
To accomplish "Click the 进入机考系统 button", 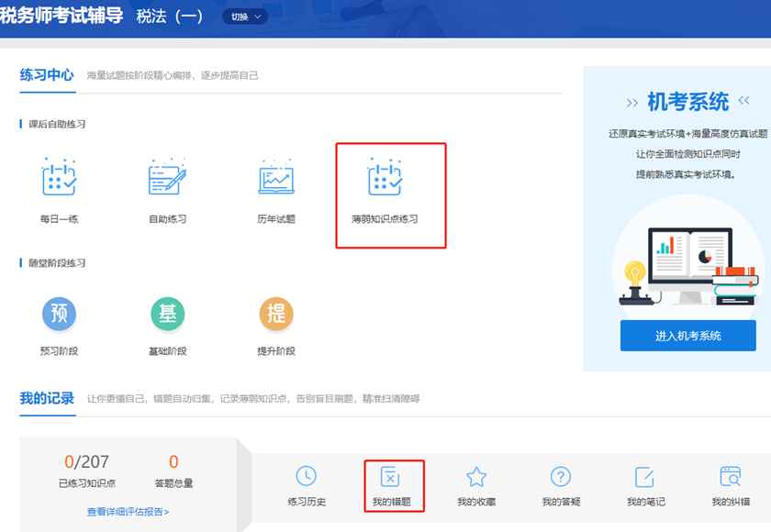I will tap(687, 336).
